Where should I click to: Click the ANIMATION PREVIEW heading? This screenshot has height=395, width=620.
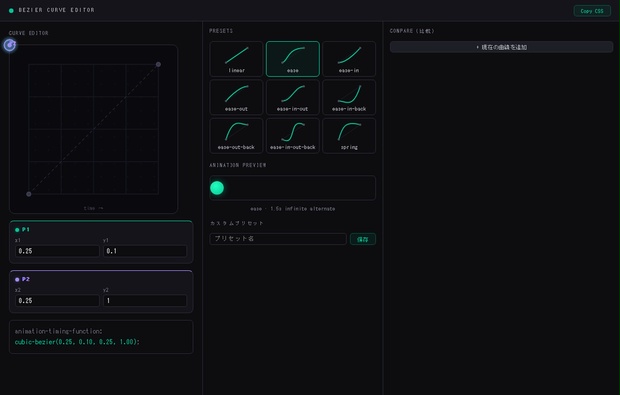point(238,165)
